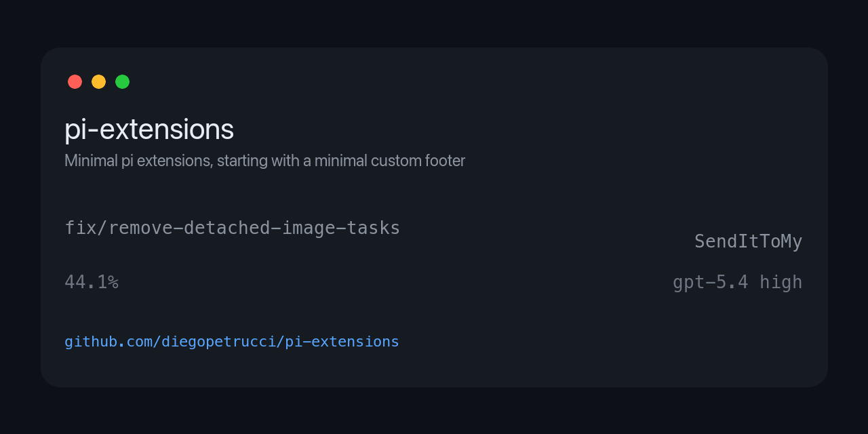Click the green maximize dot
868x434 pixels.
[x=122, y=81]
